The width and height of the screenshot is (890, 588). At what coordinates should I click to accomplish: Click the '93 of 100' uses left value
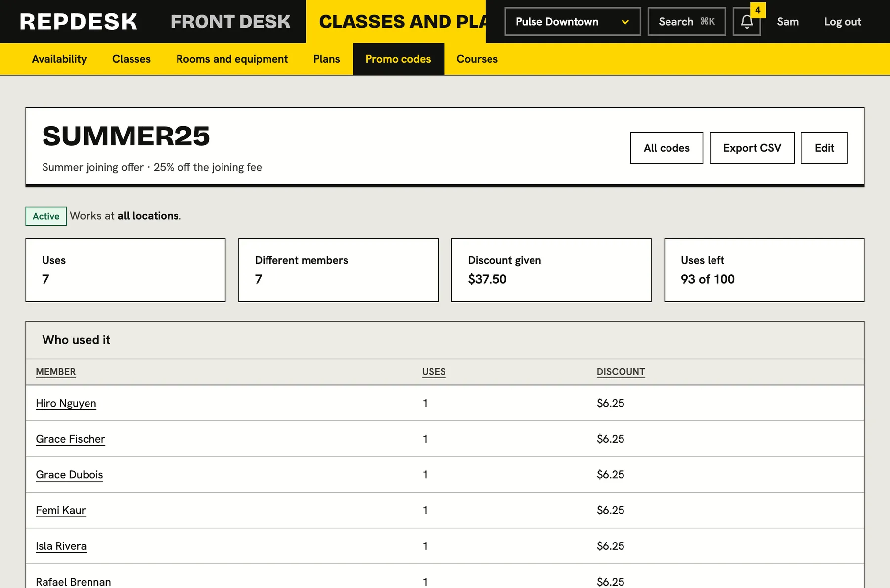point(708,279)
